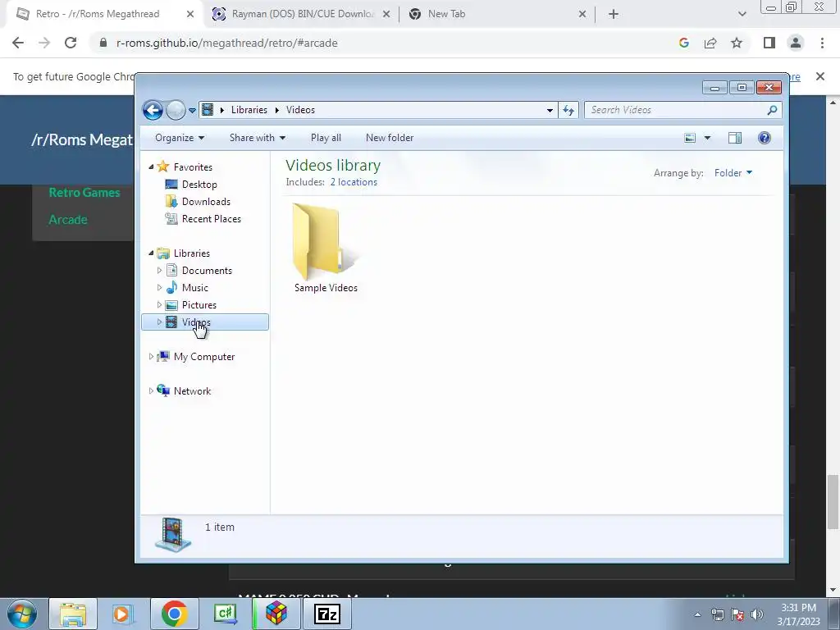Share this page icon in Chrome
This screenshot has width=840, height=630.
[x=710, y=43]
